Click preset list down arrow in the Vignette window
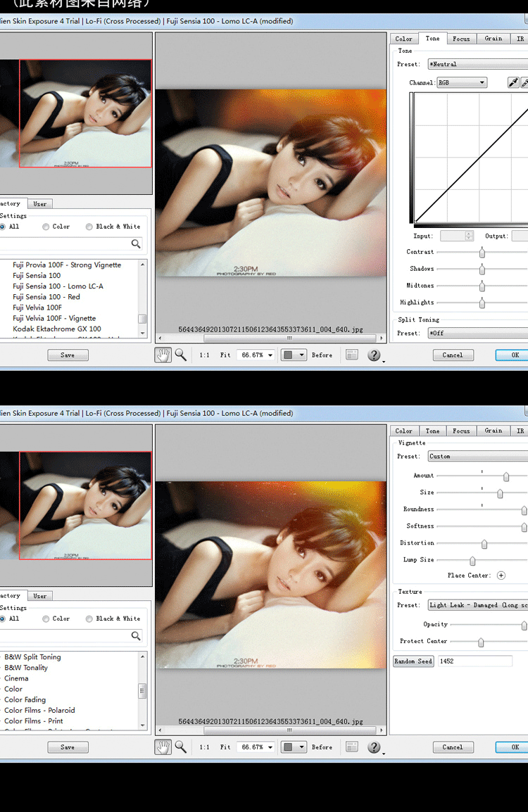The image size is (528, 812). click(x=142, y=725)
